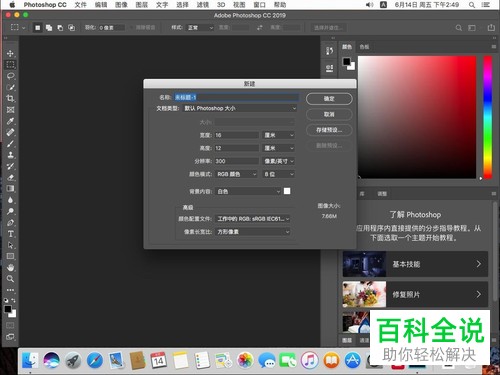The width and height of the screenshot is (500, 375).
Task: Select the Gradient tool
Action: click(10, 189)
